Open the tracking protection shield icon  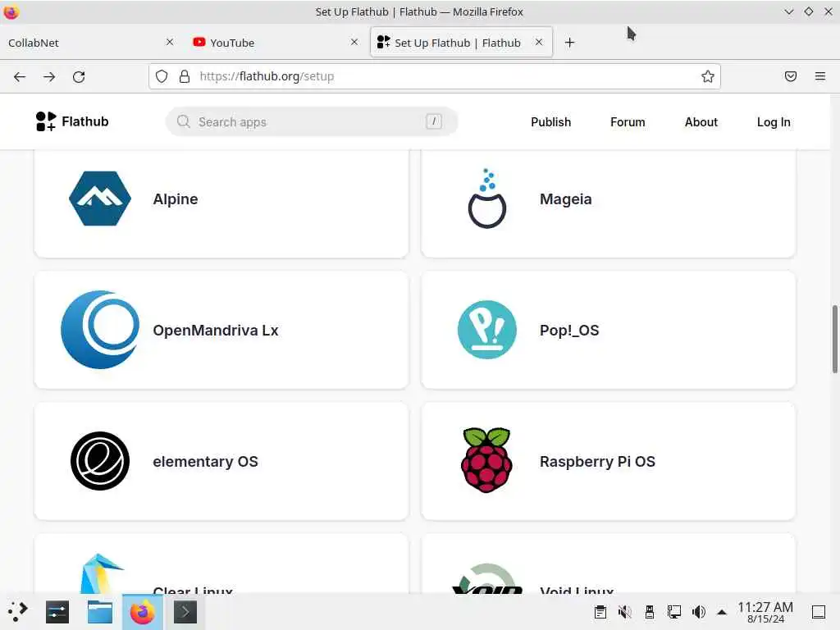pyautogui.click(x=162, y=76)
